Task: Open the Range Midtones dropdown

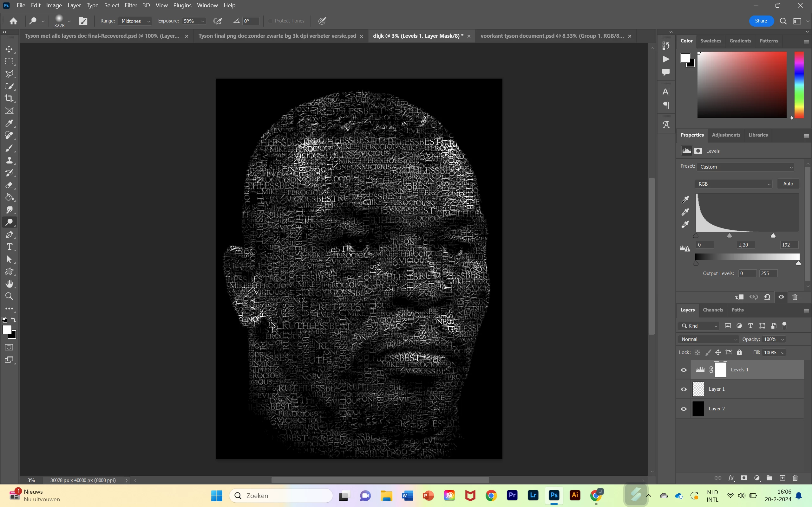Action: pyautogui.click(x=135, y=21)
